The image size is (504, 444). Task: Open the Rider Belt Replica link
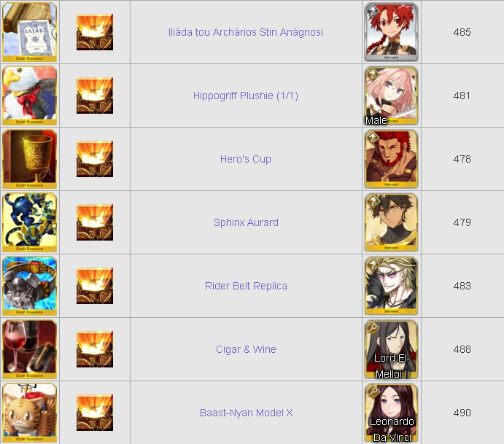[246, 286]
